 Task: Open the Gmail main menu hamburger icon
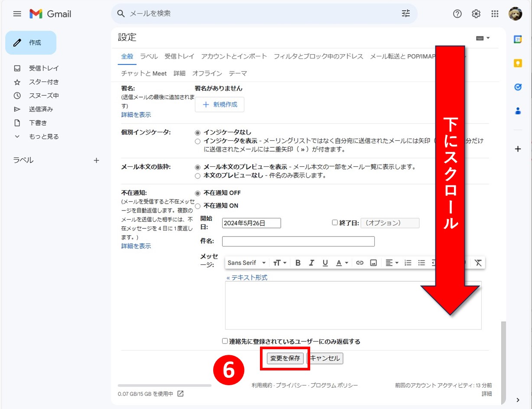(17, 14)
